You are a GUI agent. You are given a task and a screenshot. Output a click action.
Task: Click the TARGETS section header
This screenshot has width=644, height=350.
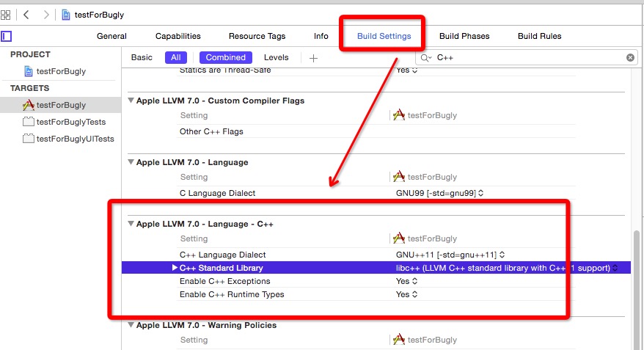coord(29,88)
